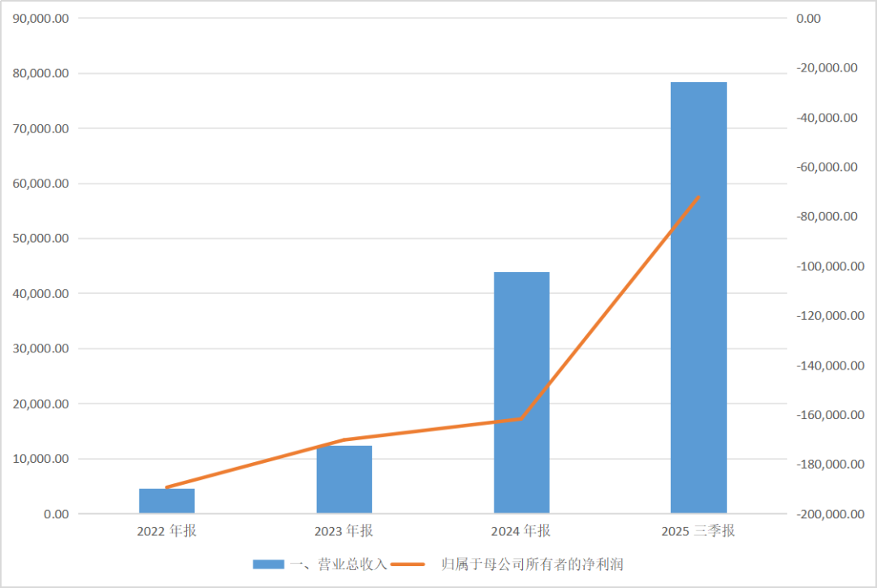The width and height of the screenshot is (877, 588).
Task: Click the 2025 三季报 axis label
Action: pos(698,531)
